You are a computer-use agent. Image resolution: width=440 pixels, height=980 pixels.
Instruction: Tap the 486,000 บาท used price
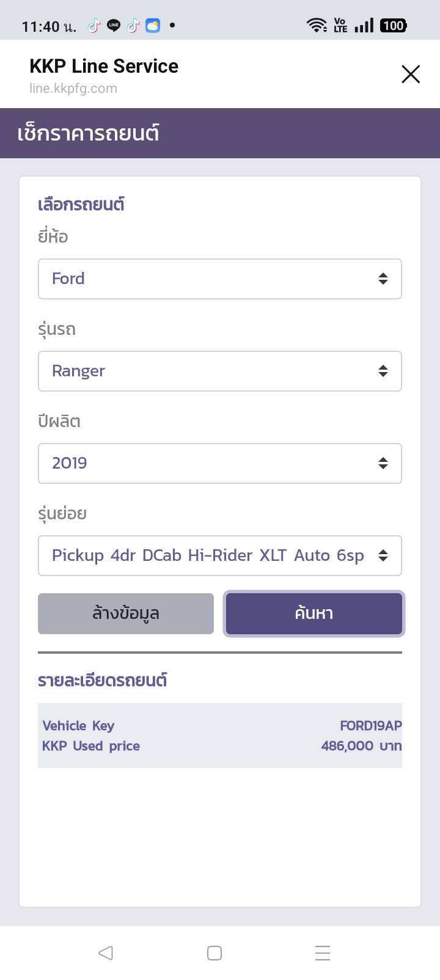click(x=361, y=746)
